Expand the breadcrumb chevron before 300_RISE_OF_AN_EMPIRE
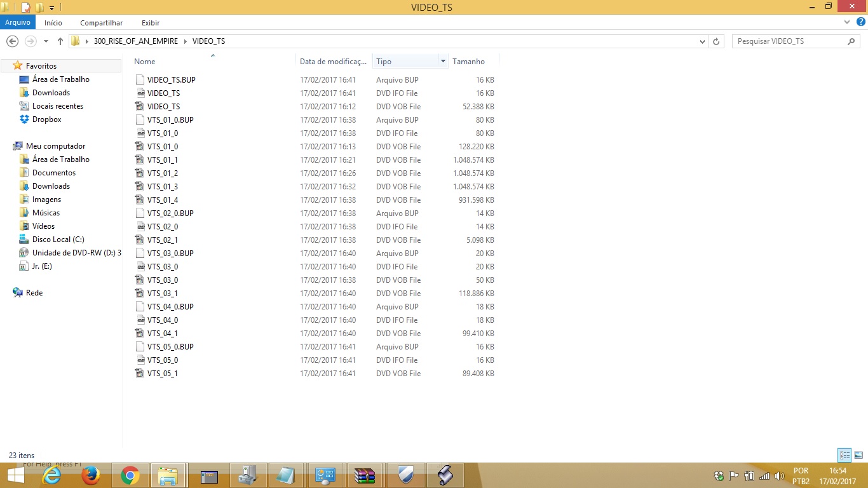 coord(86,41)
